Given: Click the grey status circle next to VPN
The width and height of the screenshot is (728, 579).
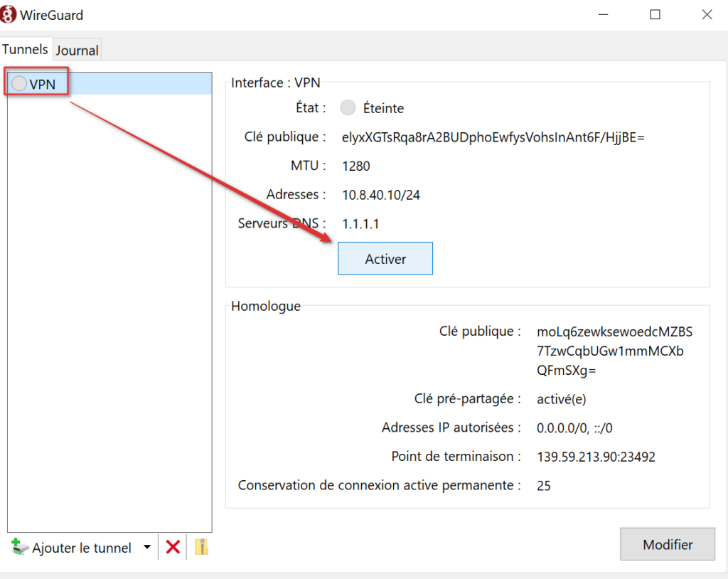Looking at the screenshot, I should (19, 84).
